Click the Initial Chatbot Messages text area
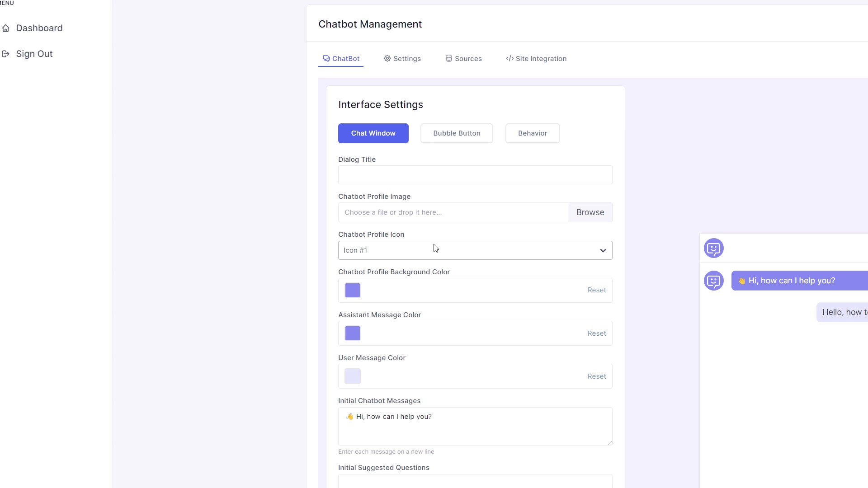The width and height of the screenshot is (868, 488). pos(475,429)
